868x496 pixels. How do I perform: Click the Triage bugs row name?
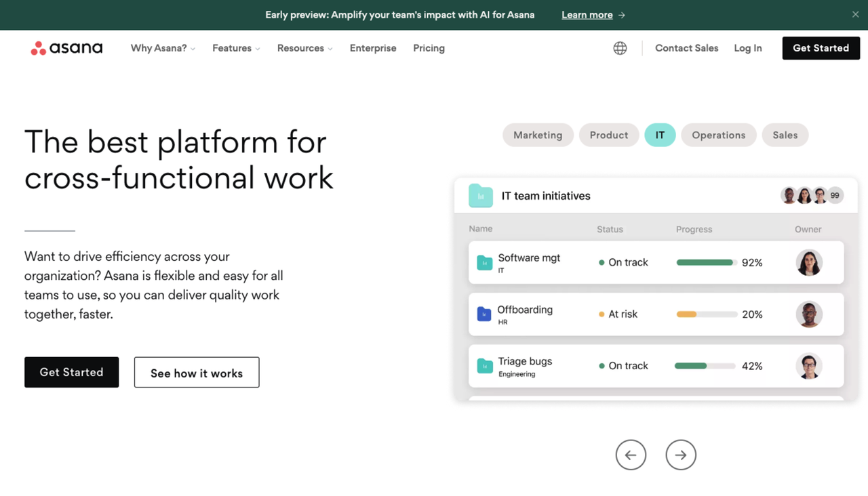coord(525,361)
